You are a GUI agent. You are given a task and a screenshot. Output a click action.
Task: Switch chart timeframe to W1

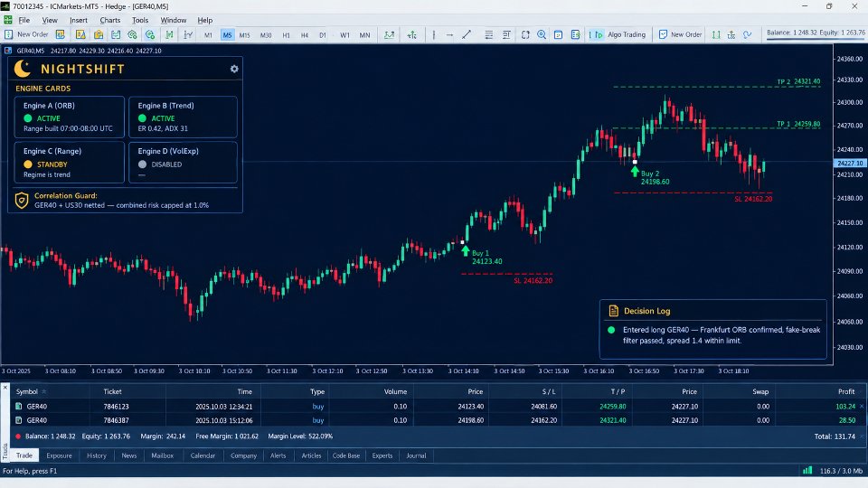coord(344,35)
